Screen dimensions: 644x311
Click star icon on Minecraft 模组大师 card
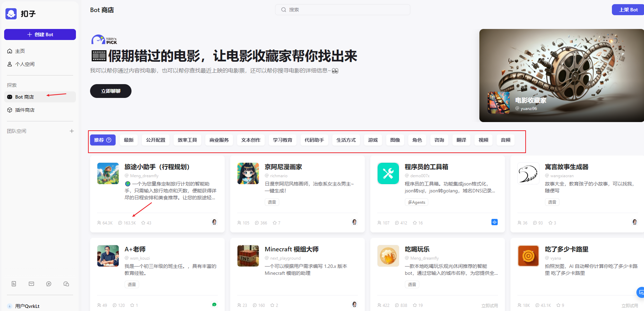[x=272, y=305]
